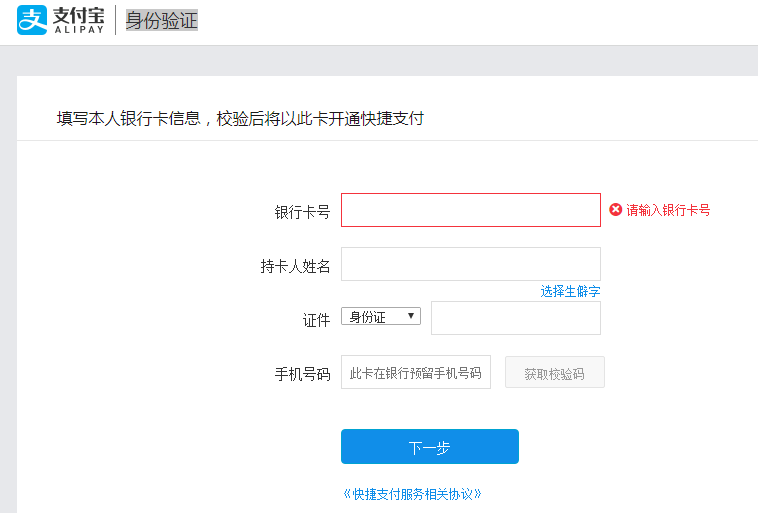Click the 请输入银行卡号 error message
Image resolution: width=758 pixels, height=513 pixels.
pyautogui.click(x=668, y=210)
